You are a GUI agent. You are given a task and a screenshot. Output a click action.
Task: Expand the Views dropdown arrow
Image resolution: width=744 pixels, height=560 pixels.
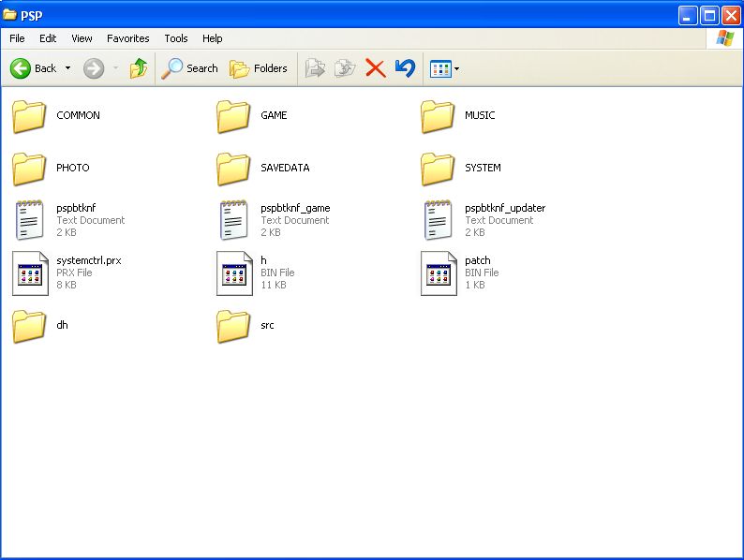pos(456,68)
